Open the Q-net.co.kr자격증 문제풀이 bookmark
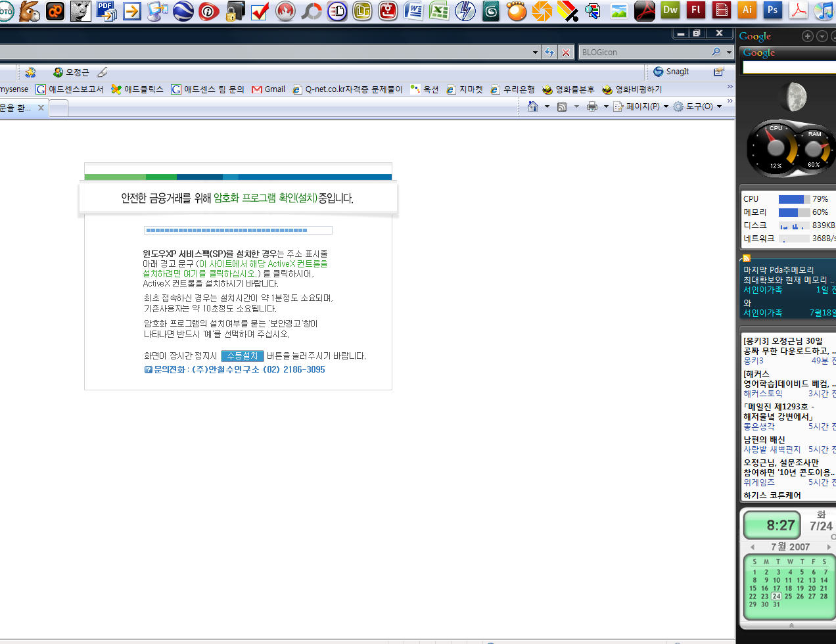 pyautogui.click(x=347, y=89)
